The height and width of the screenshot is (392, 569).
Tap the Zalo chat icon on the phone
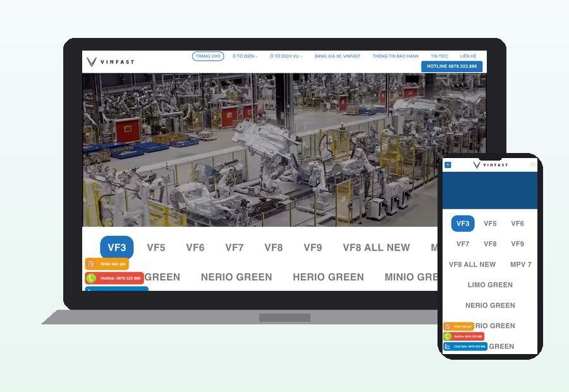[448, 346]
